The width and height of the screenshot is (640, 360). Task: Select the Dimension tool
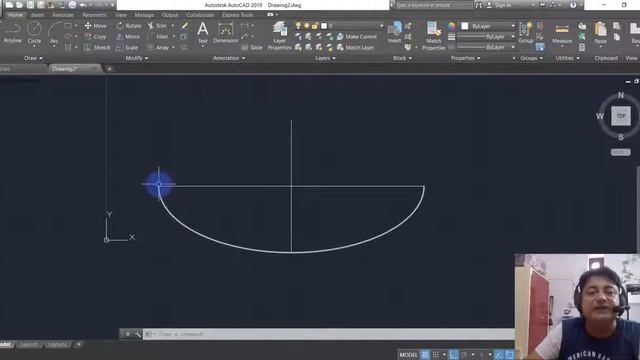click(225, 33)
